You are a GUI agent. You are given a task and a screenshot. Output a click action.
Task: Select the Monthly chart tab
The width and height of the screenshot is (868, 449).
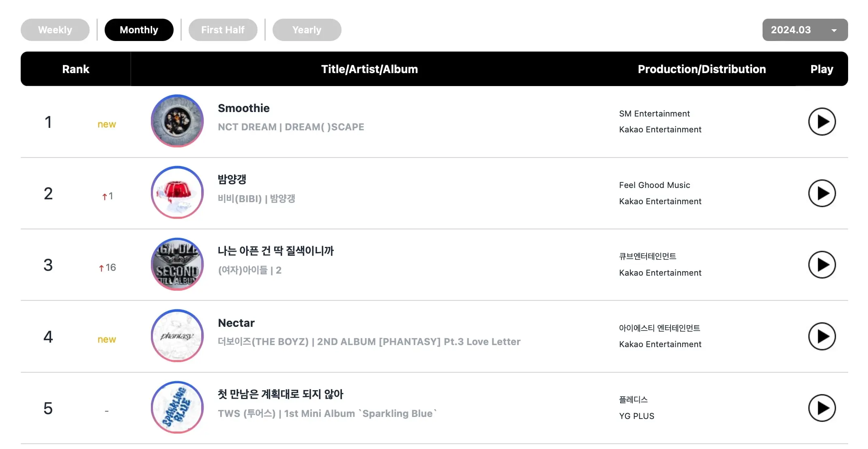139,30
